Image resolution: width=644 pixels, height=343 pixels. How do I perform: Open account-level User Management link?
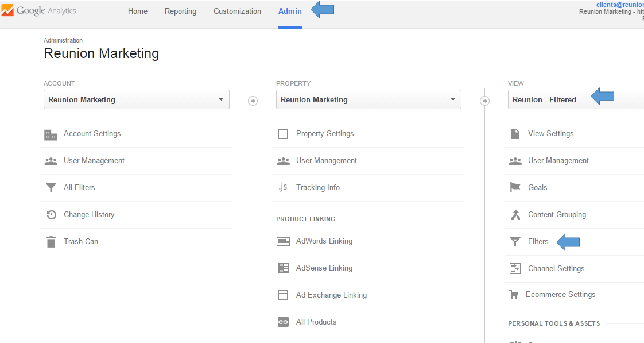point(94,161)
